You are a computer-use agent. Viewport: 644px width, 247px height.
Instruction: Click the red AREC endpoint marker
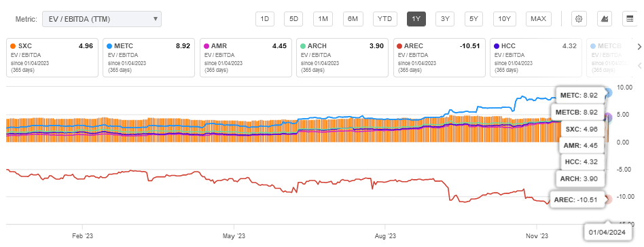click(x=608, y=199)
